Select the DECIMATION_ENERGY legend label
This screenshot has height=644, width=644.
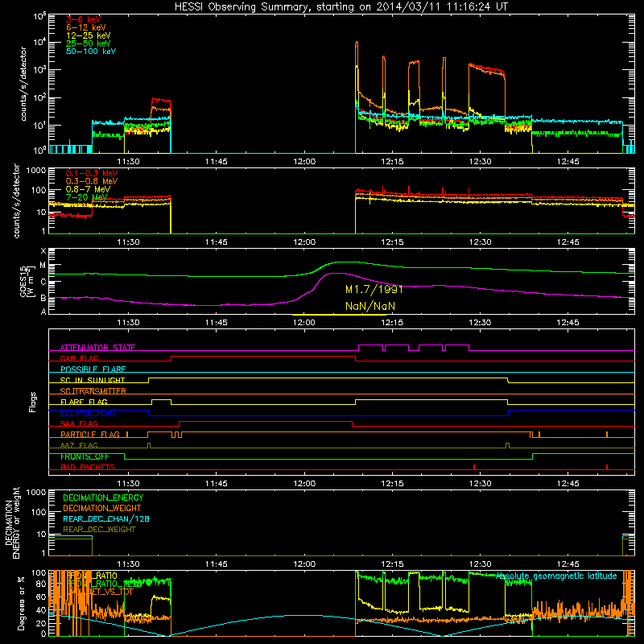pyautogui.click(x=103, y=497)
